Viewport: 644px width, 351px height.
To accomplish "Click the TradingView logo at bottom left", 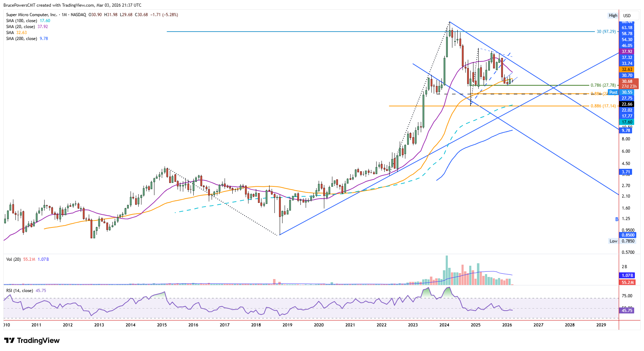I will tap(32, 340).
